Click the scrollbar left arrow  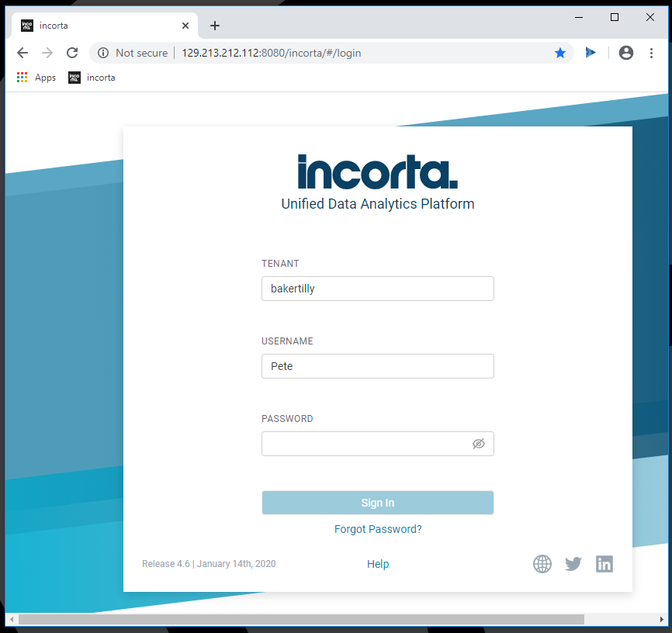pyautogui.click(x=12, y=619)
